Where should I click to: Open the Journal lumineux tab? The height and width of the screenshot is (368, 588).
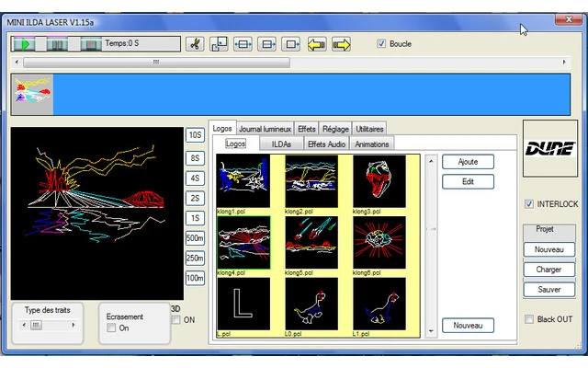(266, 129)
